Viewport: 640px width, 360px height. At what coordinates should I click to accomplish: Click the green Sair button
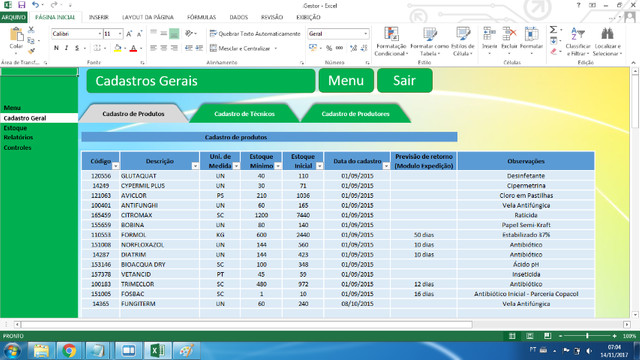pos(404,80)
